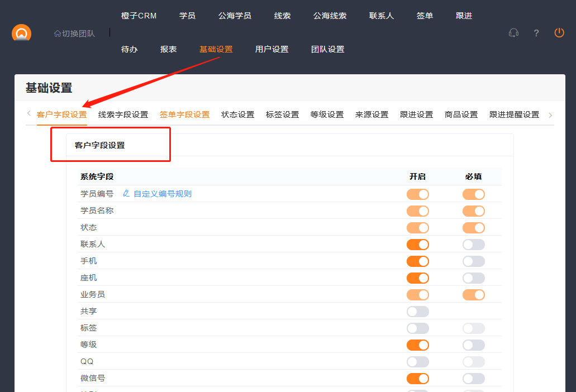
Task: Click the 自定义编号规则 link
Action: 163,194
